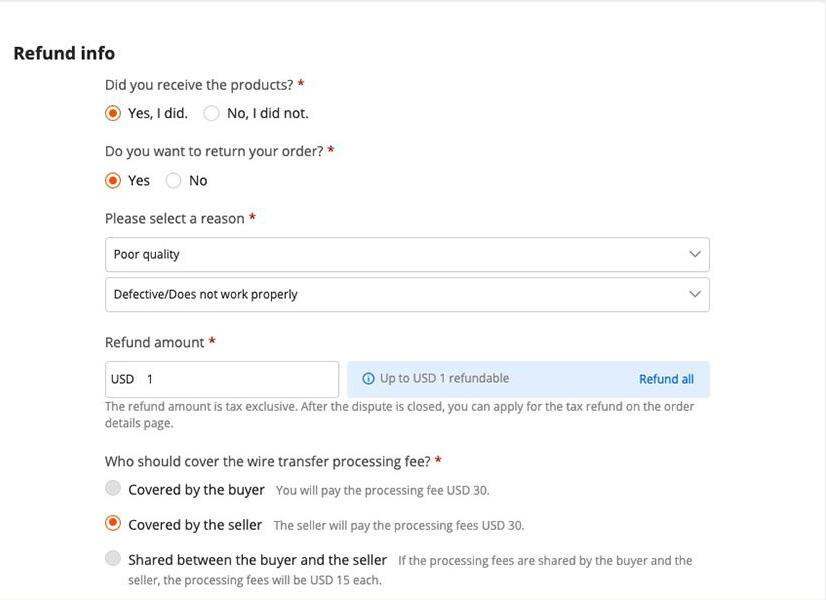Pick 'Shared between the buyer and the seller'
Image resolution: width=826 pixels, height=600 pixels.
pyautogui.click(x=113, y=558)
